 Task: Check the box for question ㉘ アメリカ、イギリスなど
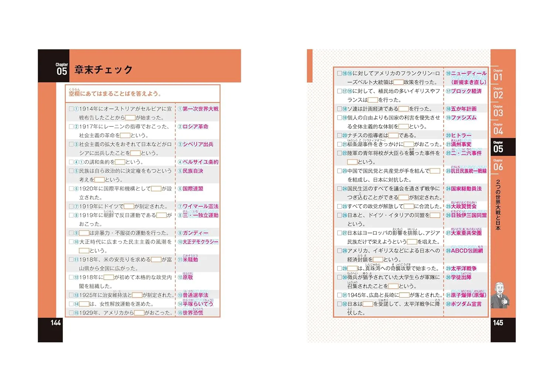pos(339,251)
